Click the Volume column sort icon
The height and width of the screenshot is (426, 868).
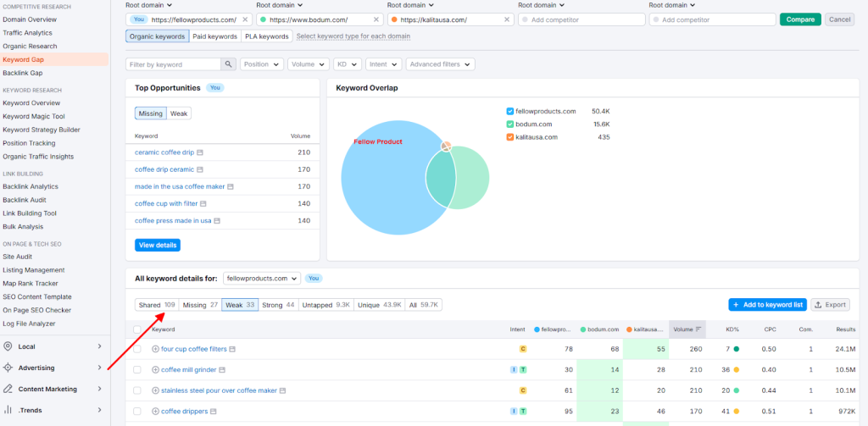pos(699,329)
